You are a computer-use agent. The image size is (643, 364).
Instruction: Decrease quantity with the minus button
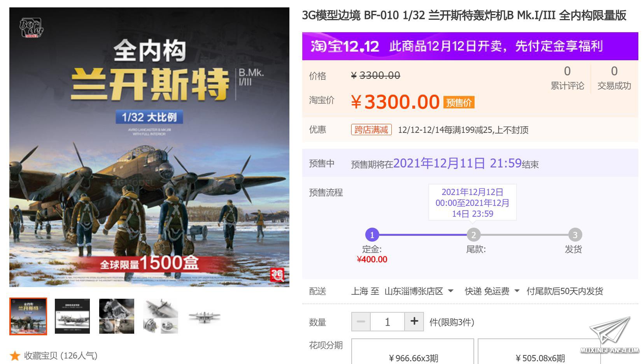click(361, 322)
